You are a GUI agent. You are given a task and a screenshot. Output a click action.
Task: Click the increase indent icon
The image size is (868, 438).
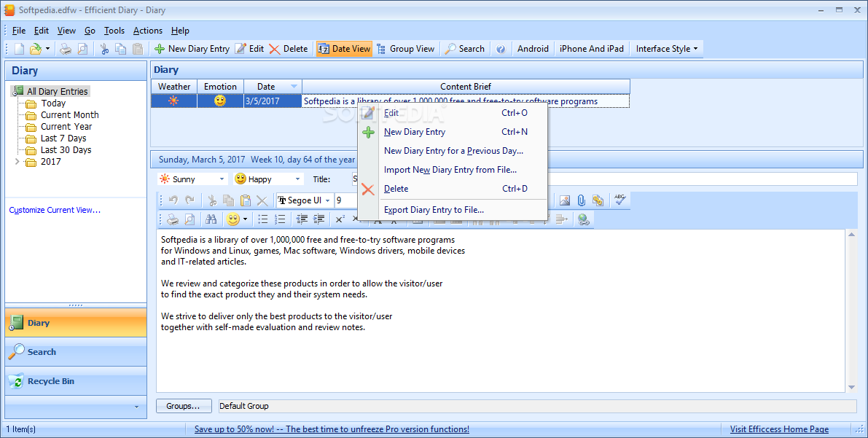tap(319, 219)
